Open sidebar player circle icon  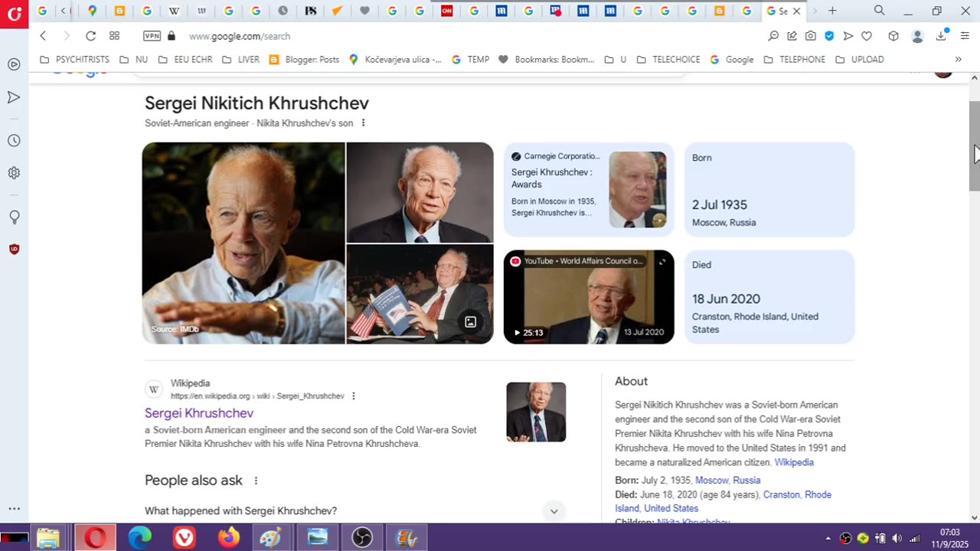14,64
